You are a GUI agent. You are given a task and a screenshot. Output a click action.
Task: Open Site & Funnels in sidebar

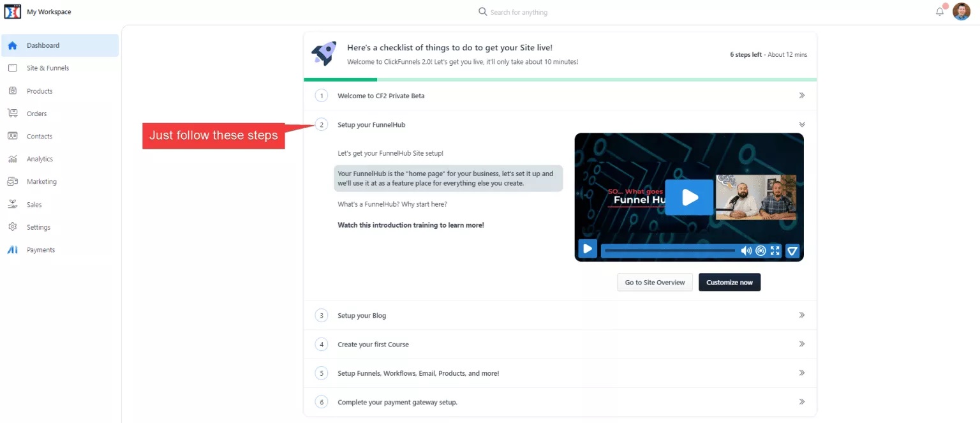pos(48,68)
